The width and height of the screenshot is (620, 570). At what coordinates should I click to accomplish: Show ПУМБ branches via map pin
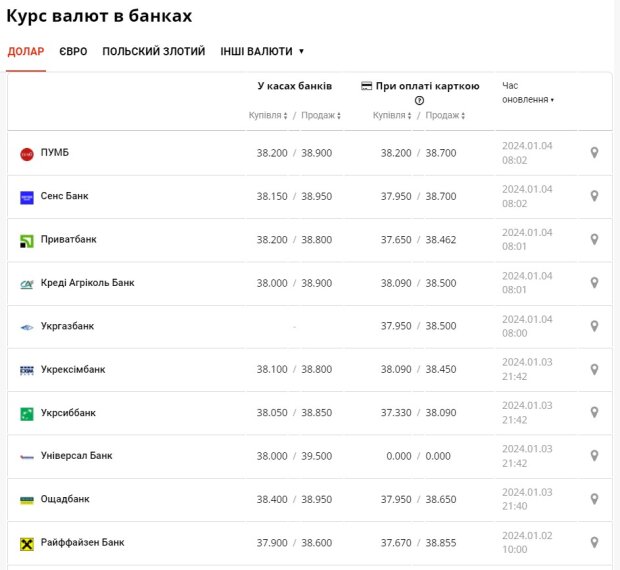click(x=594, y=153)
